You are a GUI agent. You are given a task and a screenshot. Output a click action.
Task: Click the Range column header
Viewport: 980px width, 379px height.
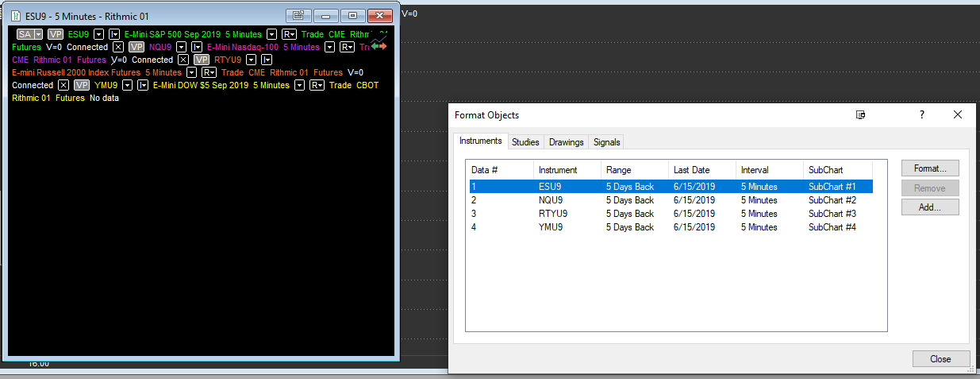pyautogui.click(x=635, y=170)
